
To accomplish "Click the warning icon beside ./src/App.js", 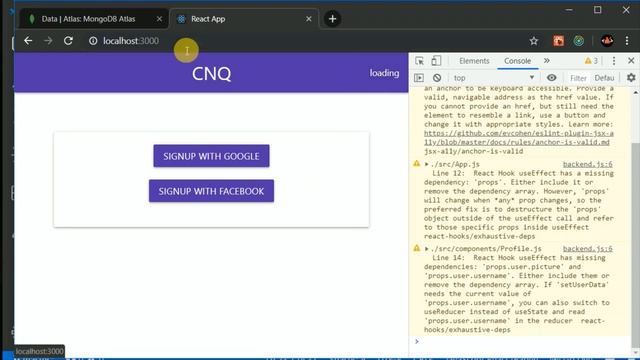I will pyautogui.click(x=416, y=163).
